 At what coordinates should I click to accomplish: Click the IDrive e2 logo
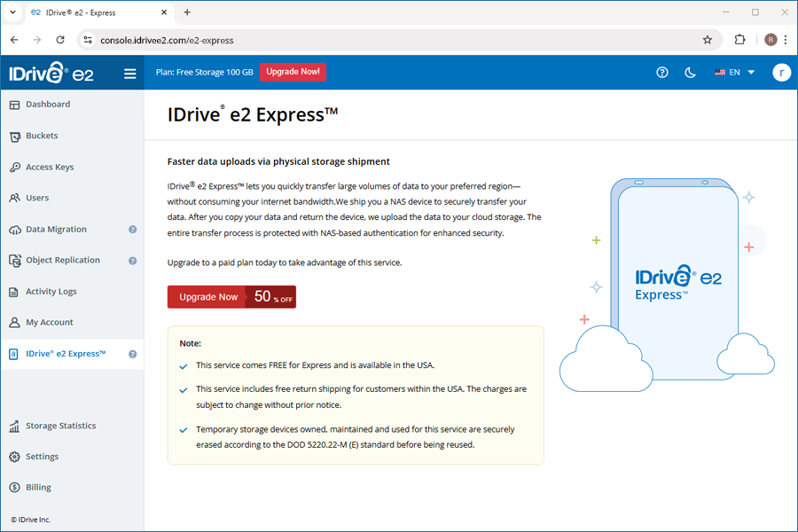click(51, 73)
